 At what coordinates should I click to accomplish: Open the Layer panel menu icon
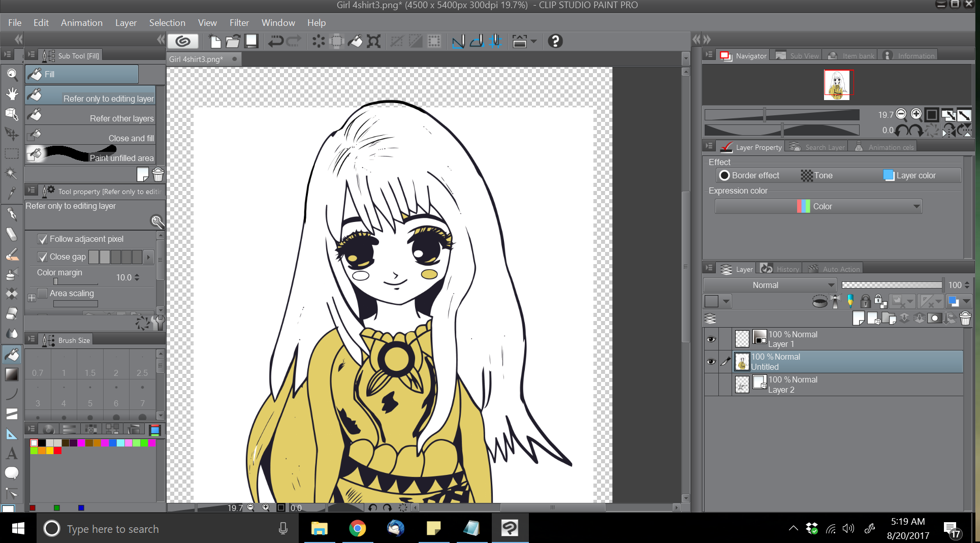[x=709, y=268]
